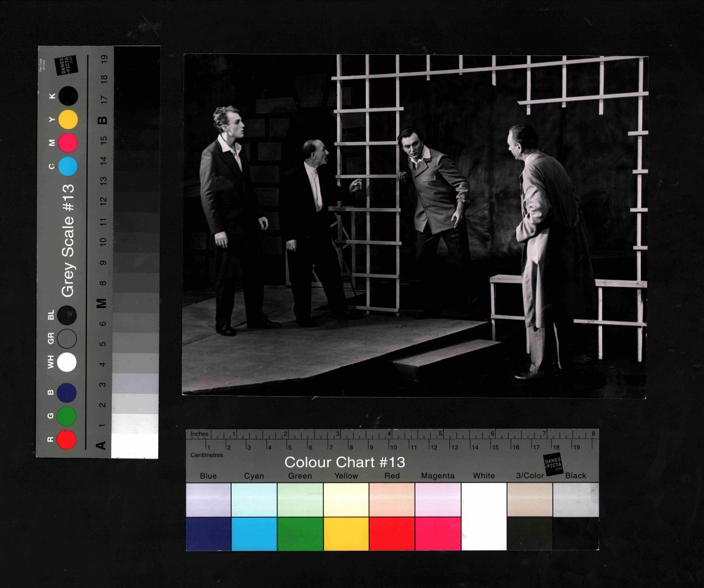Select the magenta circle labeled M
The image size is (704, 588).
click(x=68, y=143)
